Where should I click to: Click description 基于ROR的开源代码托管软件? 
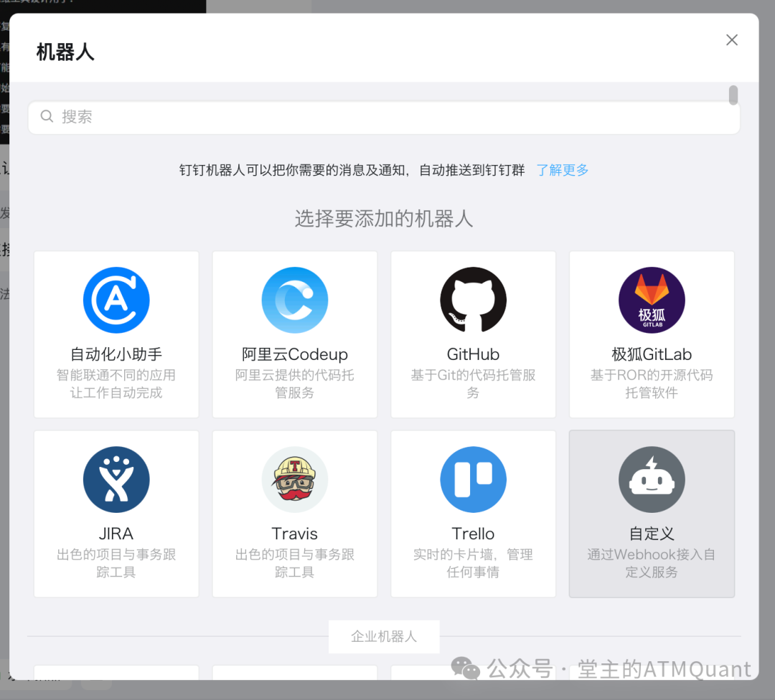point(652,384)
